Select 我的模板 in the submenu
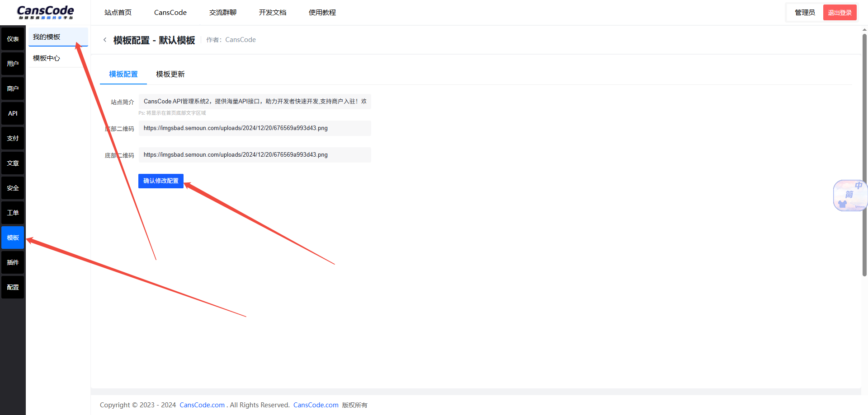868x415 pixels. click(x=47, y=37)
